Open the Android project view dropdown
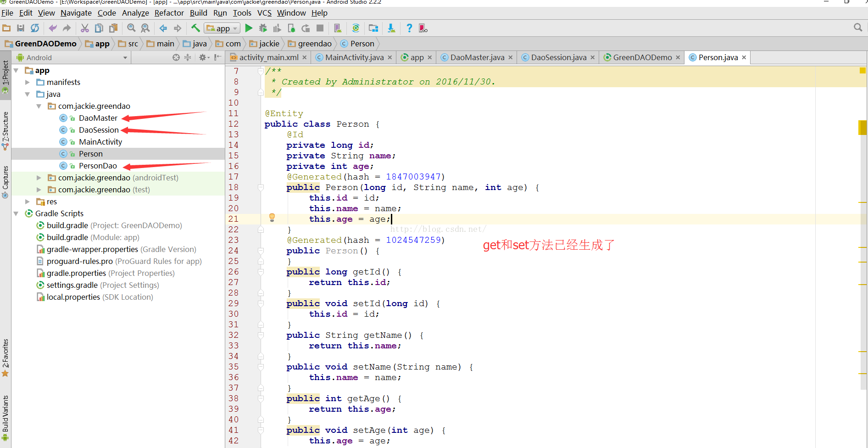Viewport: 868px width, 448px height. (72, 57)
